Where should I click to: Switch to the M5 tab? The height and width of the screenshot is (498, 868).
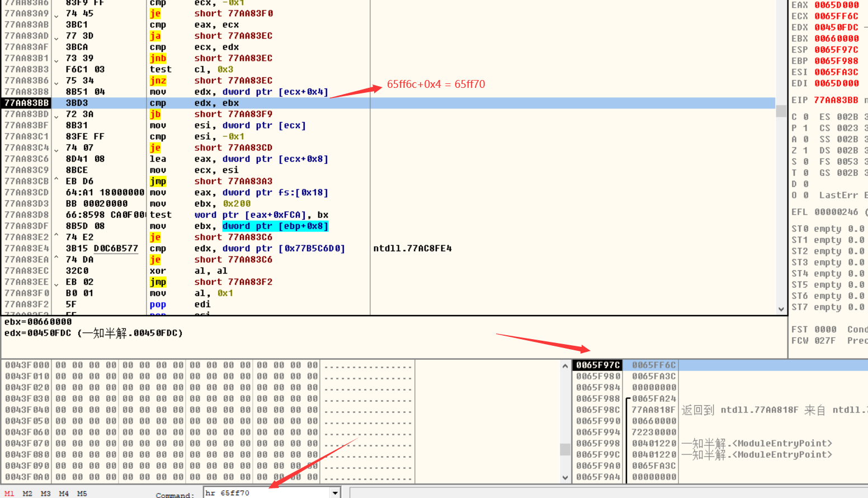(x=82, y=494)
